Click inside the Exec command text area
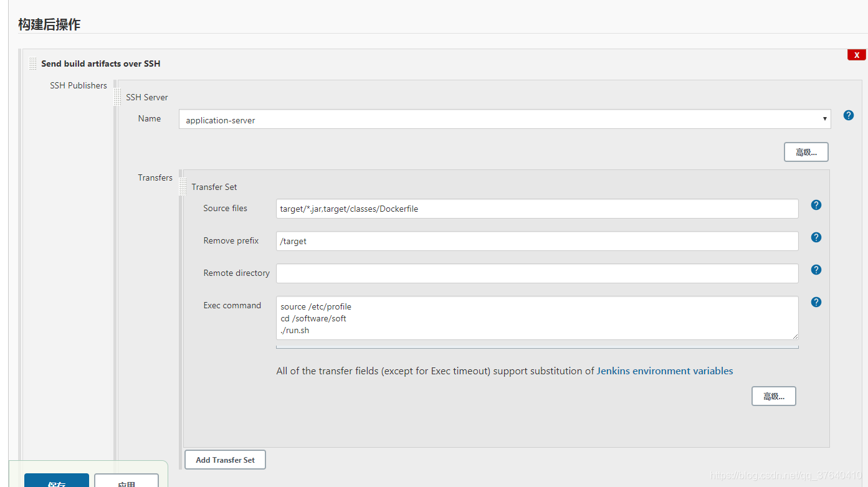Image resolution: width=868 pixels, height=487 pixels. 537,318
